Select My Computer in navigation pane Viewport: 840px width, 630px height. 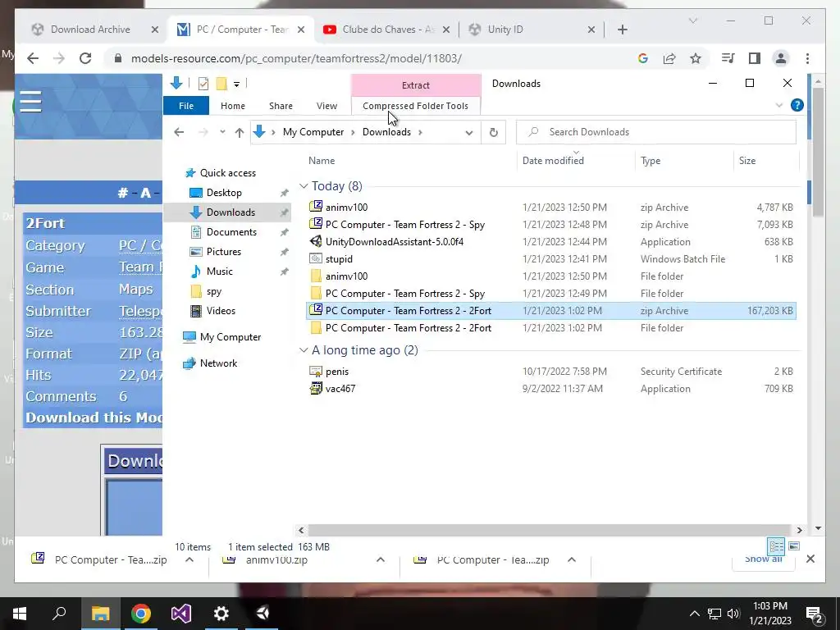[231, 337]
